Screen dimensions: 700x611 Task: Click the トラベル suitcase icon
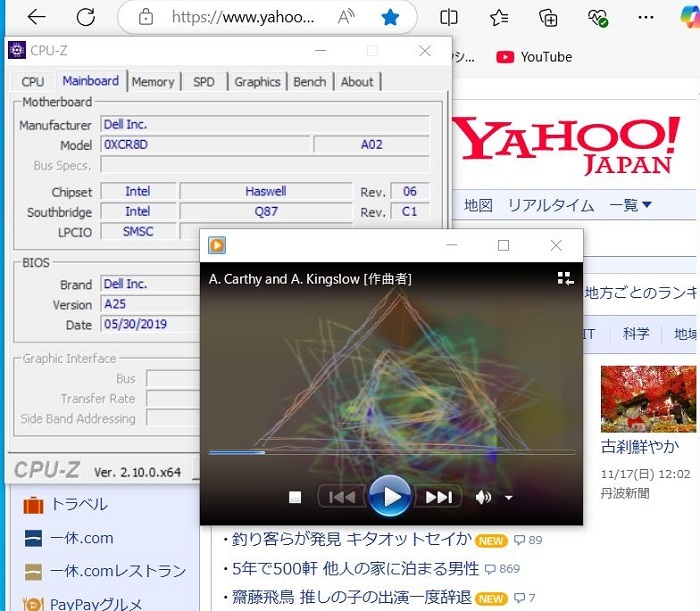tap(33, 505)
